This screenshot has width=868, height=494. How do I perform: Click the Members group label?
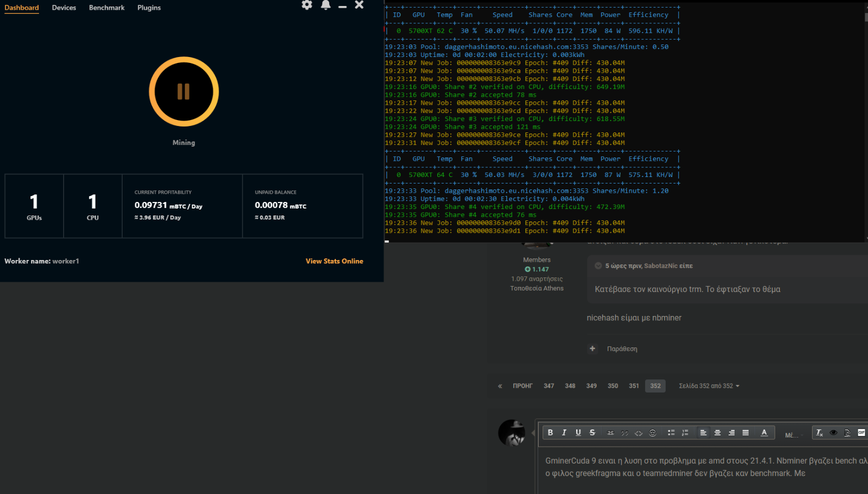[537, 260]
